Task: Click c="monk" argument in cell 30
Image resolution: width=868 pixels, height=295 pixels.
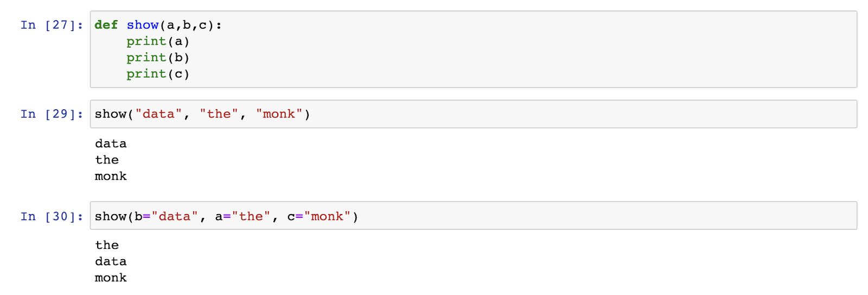Action: pyautogui.click(x=320, y=217)
